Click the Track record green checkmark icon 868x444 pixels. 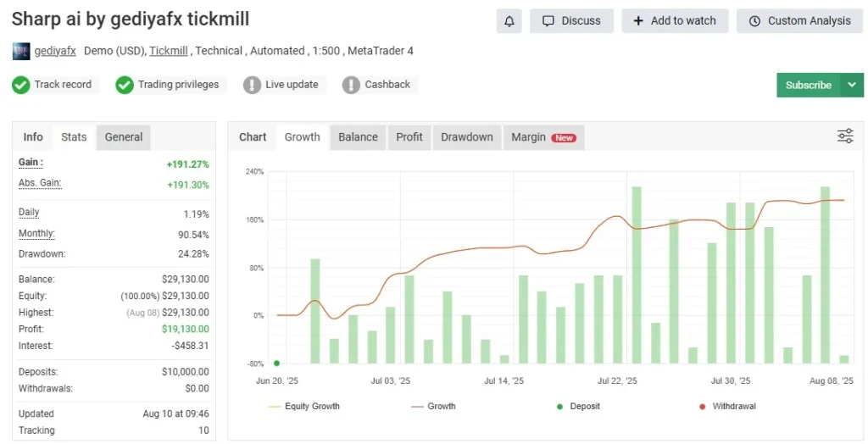(21, 85)
